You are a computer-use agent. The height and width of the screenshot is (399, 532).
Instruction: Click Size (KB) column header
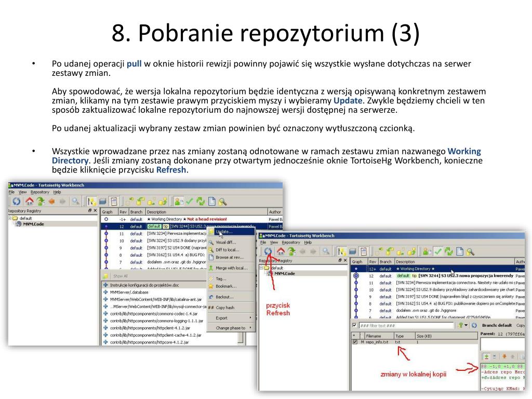coord(446,336)
